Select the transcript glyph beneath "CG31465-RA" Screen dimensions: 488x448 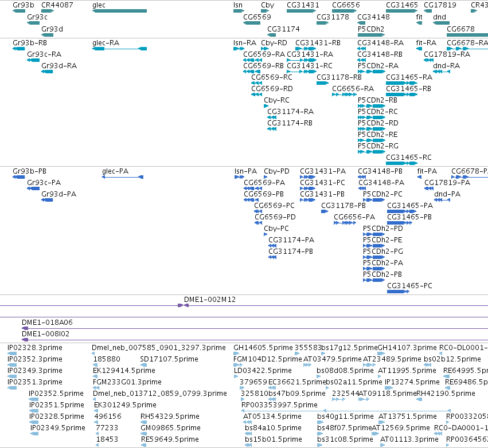coord(402,83)
